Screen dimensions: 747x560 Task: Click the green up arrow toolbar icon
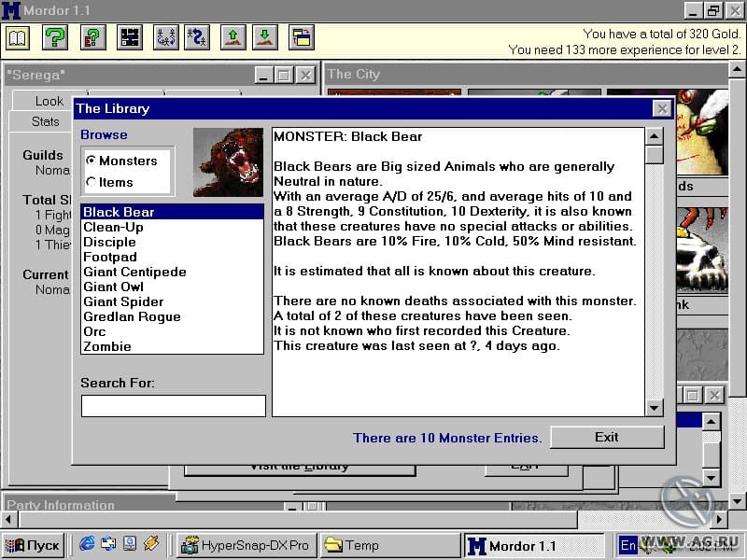click(x=233, y=37)
